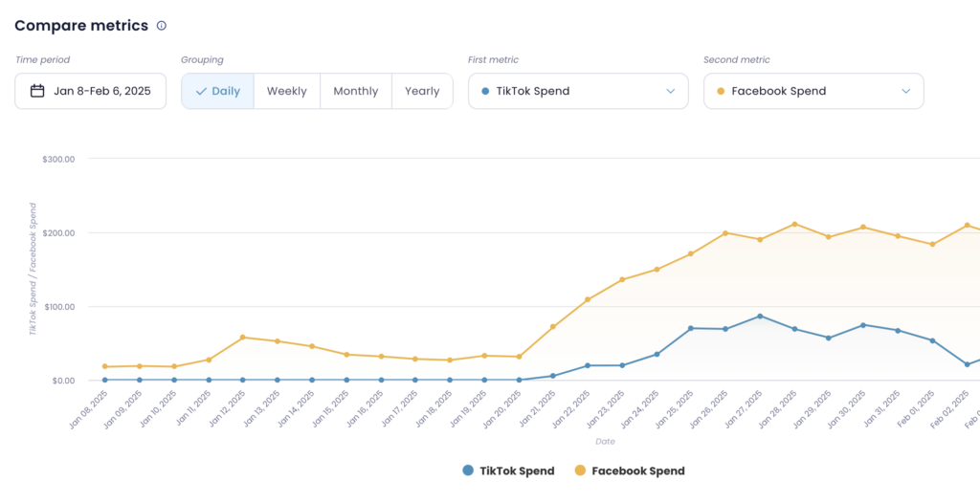Click the Facebook Spend point on Jan 23
This screenshot has height=503, width=980.
point(622,279)
